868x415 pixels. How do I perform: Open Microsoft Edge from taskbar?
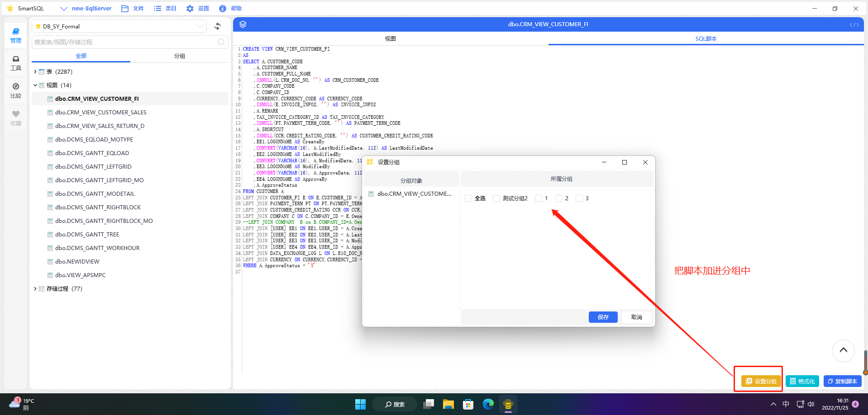pyautogui.click(x=488, y=404)
